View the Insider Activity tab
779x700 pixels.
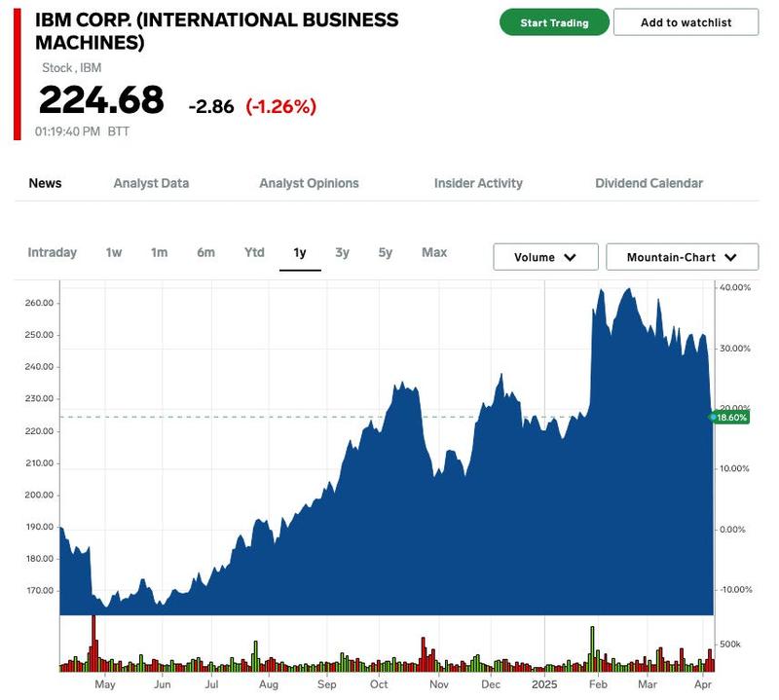478,183
